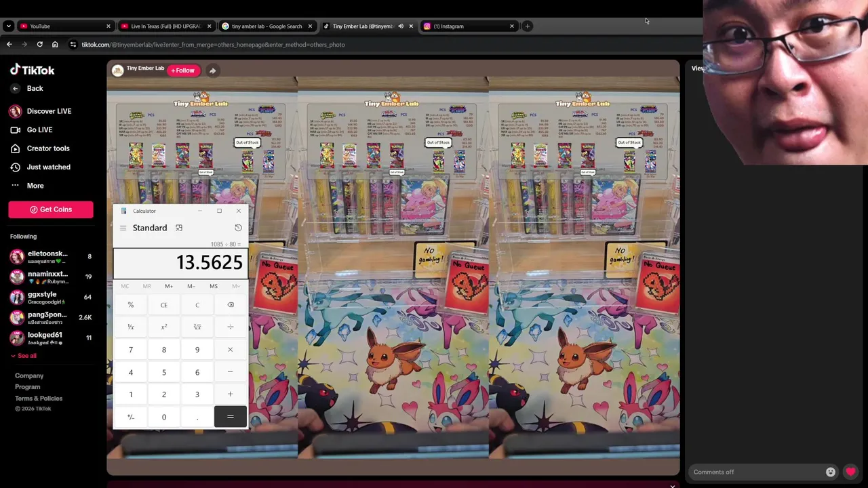This screenshot has height=488, width=868.
Task: Clear entry with CE
Action: point(163,305)
